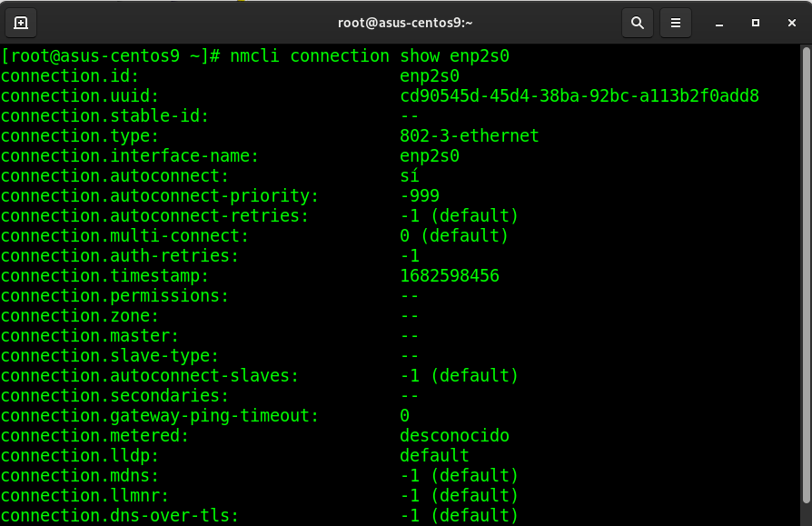Click the connection.zone label

[80, 315]
